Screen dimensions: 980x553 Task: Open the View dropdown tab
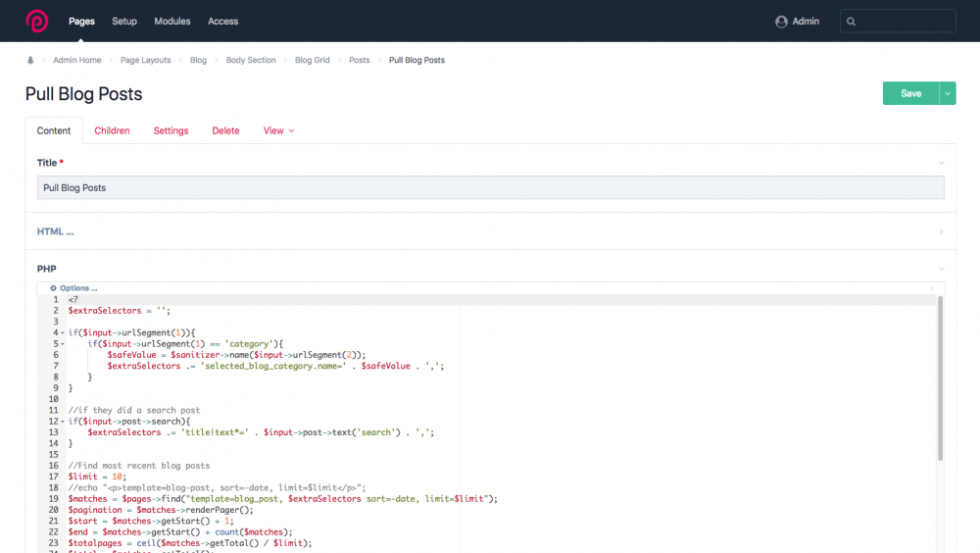[x=278, y=130]
